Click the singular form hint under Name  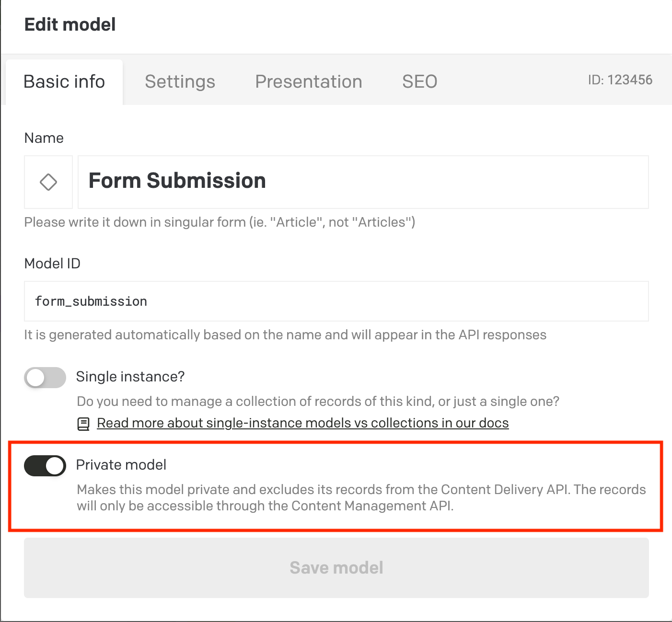pyautogui.click(x=220, y=222)
